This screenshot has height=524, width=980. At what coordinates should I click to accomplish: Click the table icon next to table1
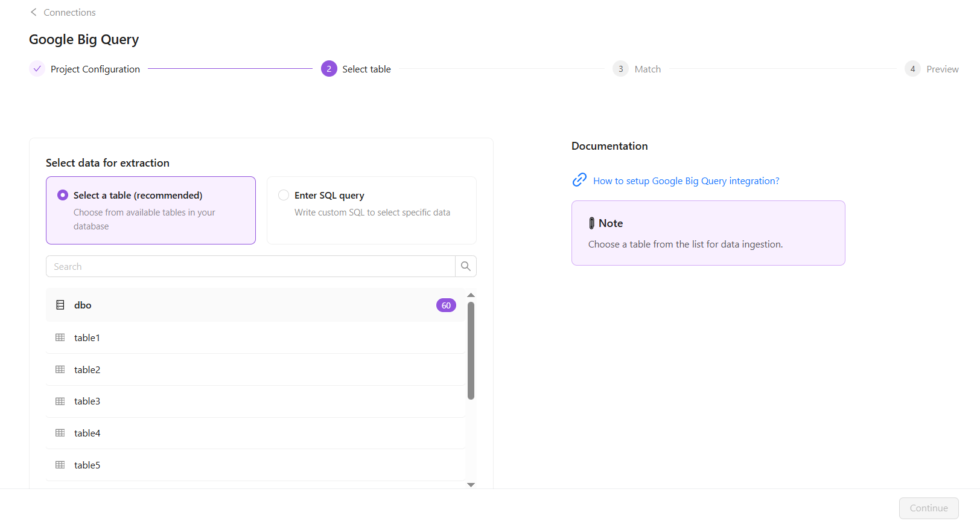(60, 337)
